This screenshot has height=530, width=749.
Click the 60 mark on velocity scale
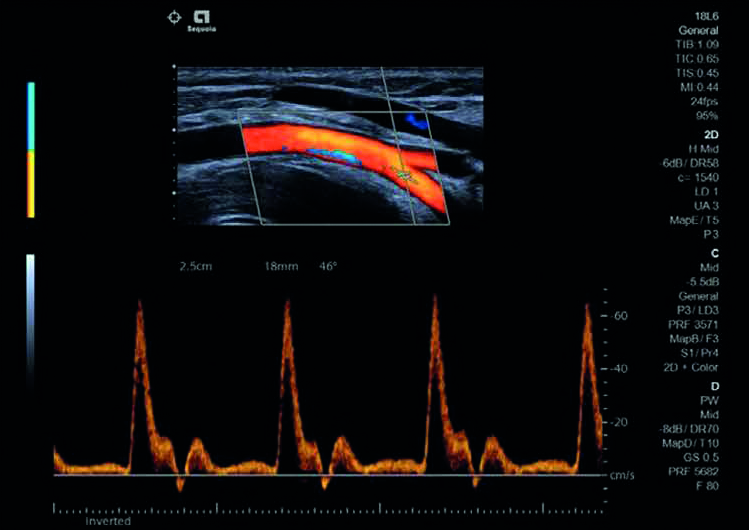620,316
